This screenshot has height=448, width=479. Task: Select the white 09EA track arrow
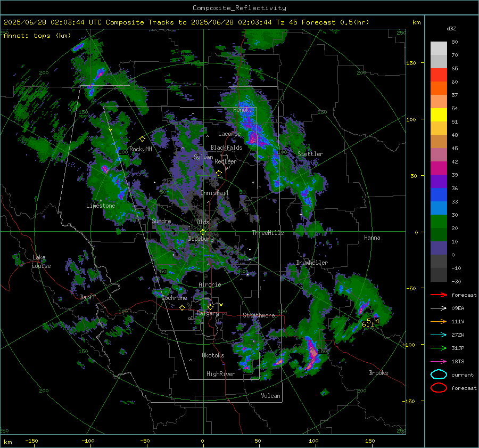(439, 308)
